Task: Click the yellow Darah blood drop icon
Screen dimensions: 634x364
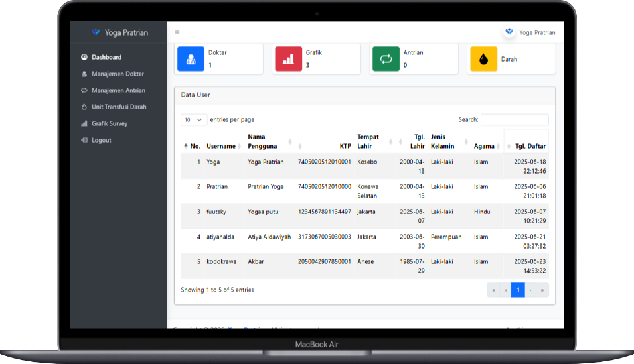Action: [x=483, y=59]
